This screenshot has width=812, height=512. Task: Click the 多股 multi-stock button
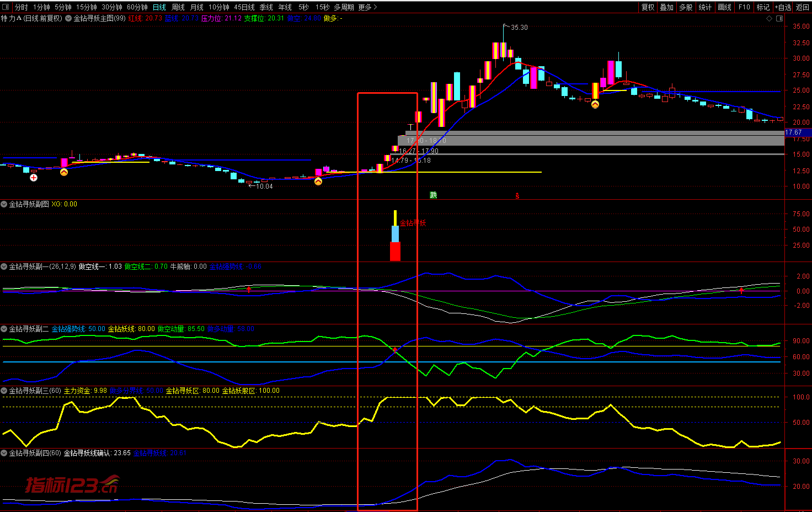tap(686, 7)
